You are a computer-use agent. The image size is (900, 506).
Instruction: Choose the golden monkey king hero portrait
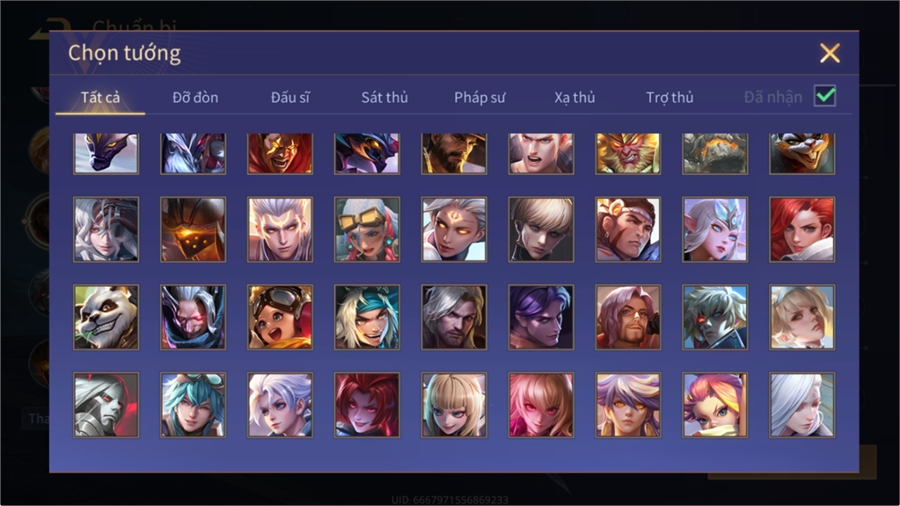point(628,154)
